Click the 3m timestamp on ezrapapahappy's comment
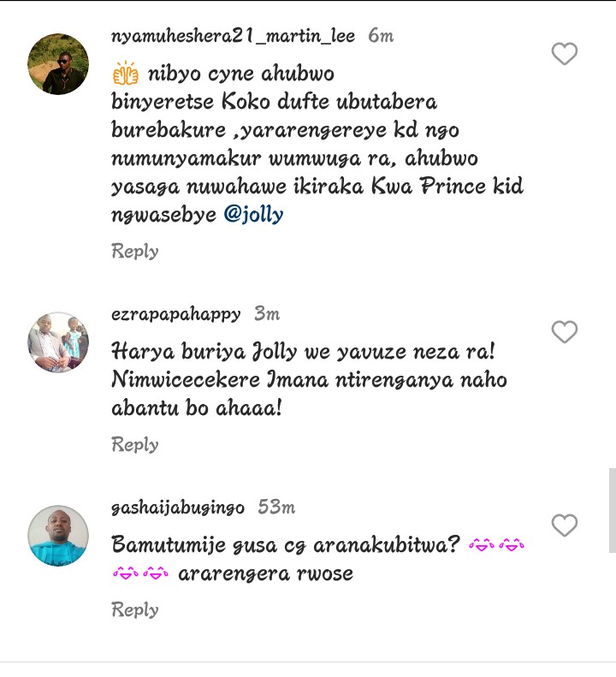 point(267,314)
